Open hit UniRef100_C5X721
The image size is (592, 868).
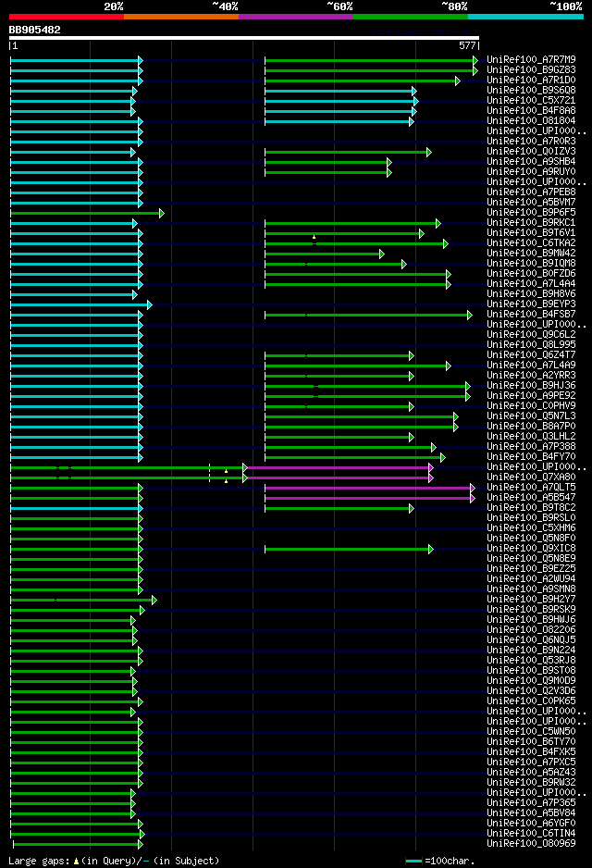click(x=531, y=101)
